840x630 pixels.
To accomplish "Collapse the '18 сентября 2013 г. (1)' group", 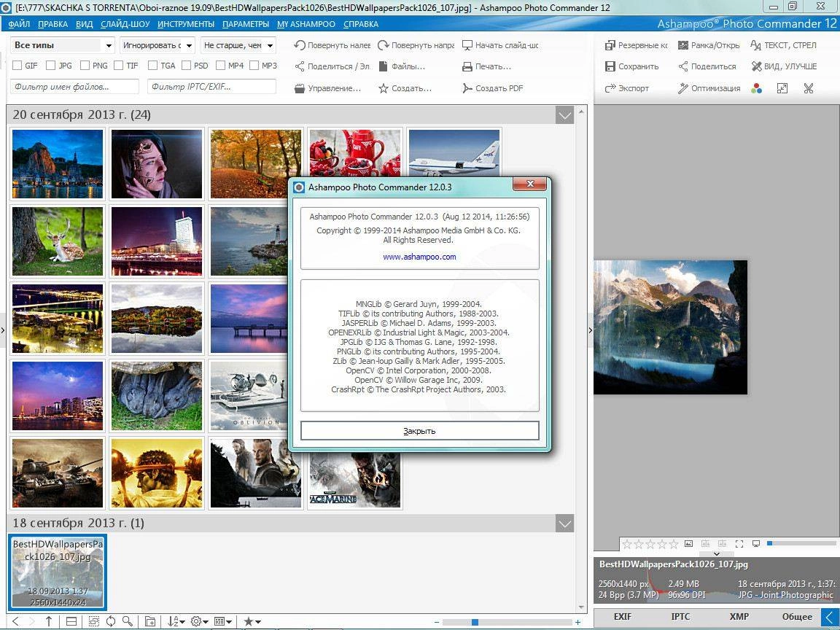I will coord(564,524).
